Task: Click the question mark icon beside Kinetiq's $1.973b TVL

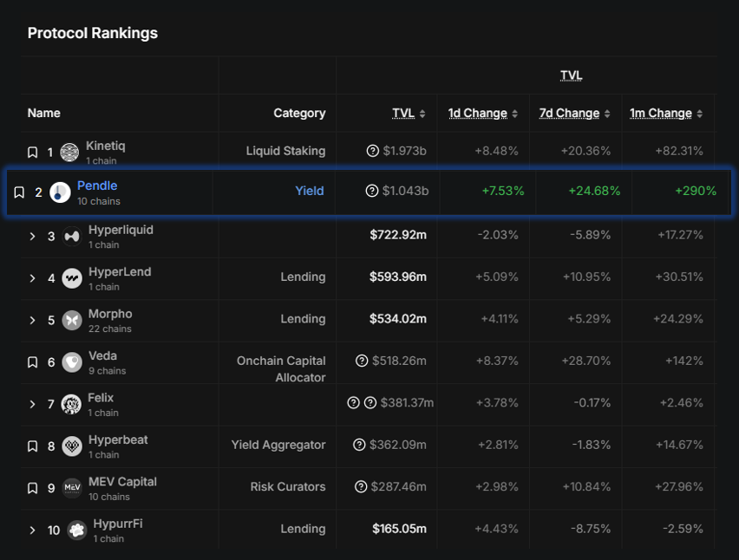Action: tap(373, 151)
